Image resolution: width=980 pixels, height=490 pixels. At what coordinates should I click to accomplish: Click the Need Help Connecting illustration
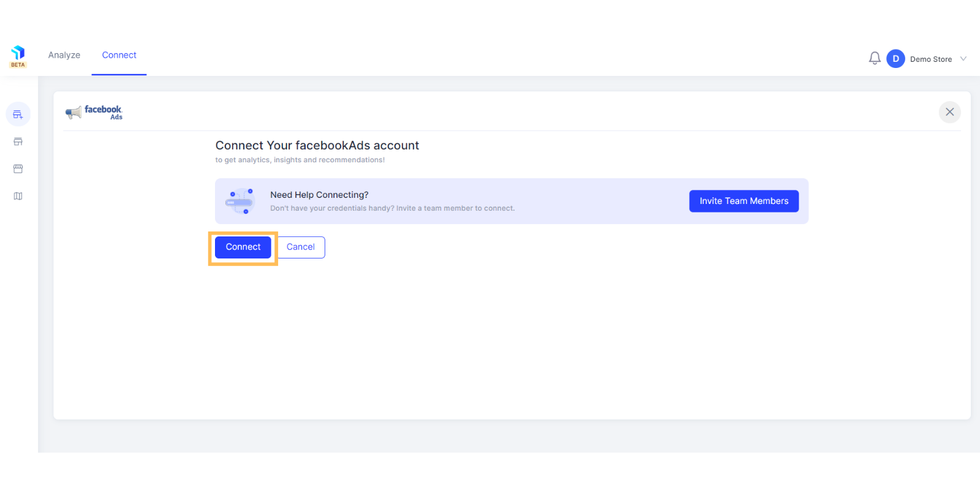[x=239, y=201]
